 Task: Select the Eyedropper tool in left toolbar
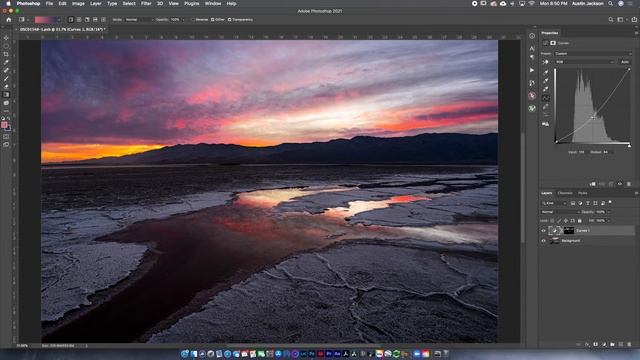tap(6, 62)
